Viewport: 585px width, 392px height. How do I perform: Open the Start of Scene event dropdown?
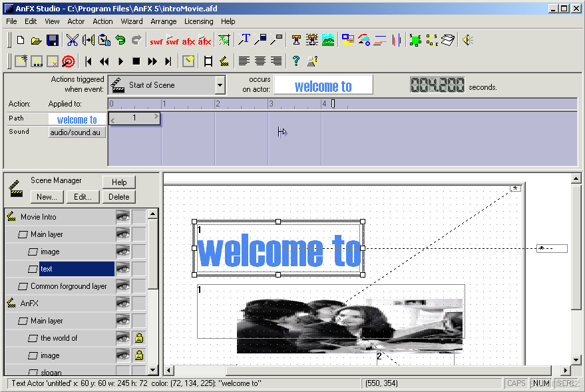coord(220,85)
